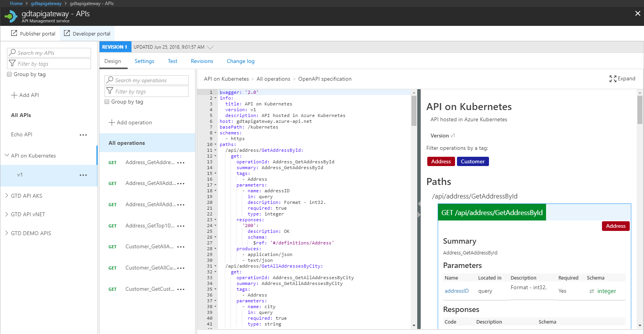Click the plus icon next to Add operation
The image size is (644, 334).
point(112,122)
